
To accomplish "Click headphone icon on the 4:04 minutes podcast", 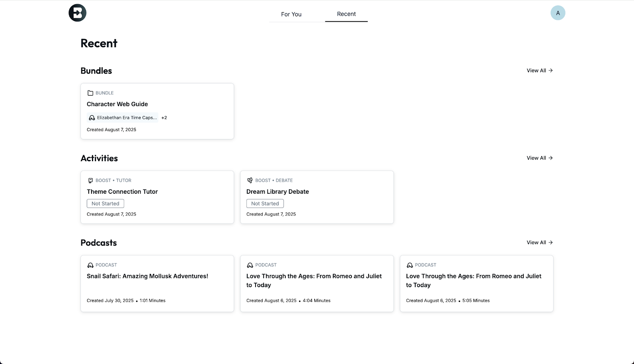I will [x=250, y=265].
